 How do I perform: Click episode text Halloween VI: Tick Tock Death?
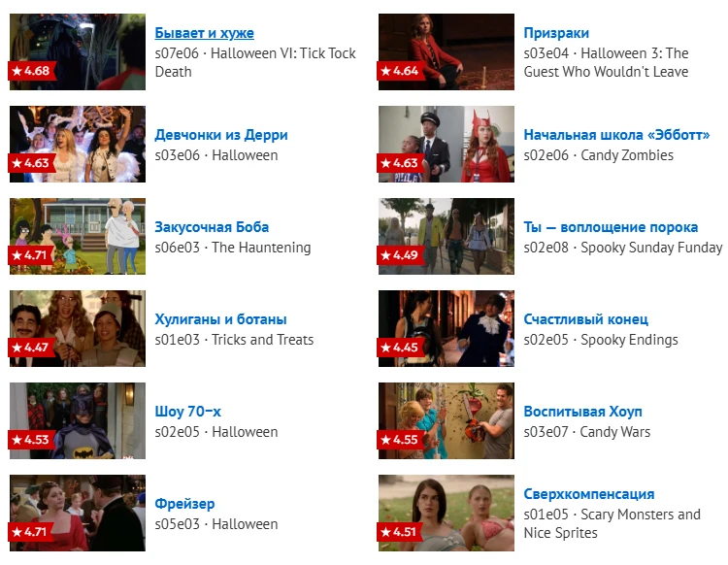coord(255,63)
